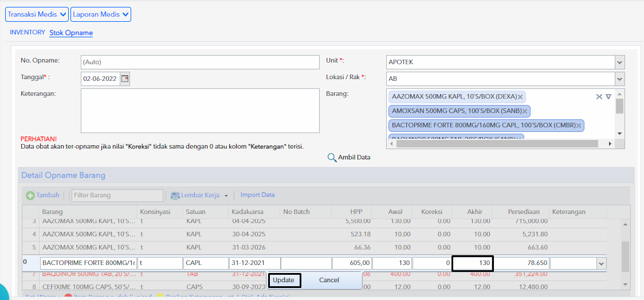Click the Awal 130 field in edit row

tap(392, 263)
